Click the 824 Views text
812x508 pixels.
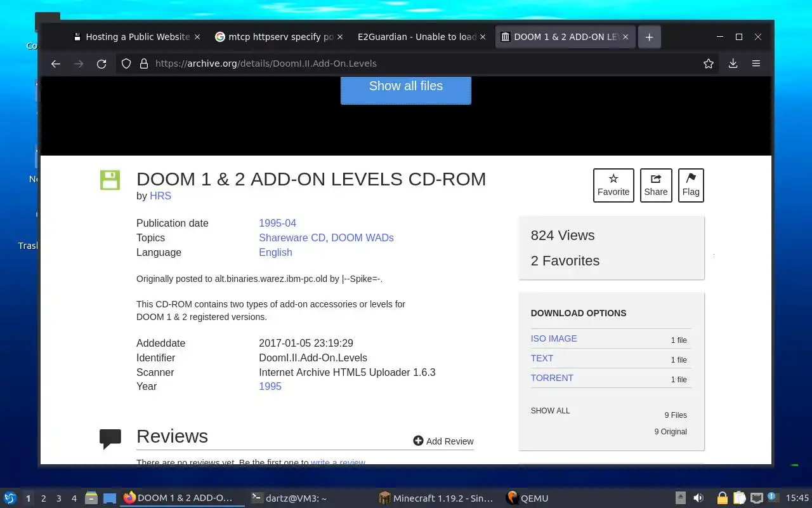coord(563,236)
